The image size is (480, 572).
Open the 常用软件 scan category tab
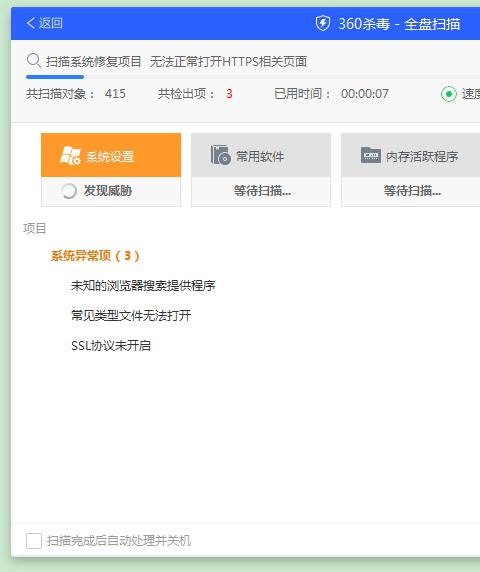tap(261, 155)
